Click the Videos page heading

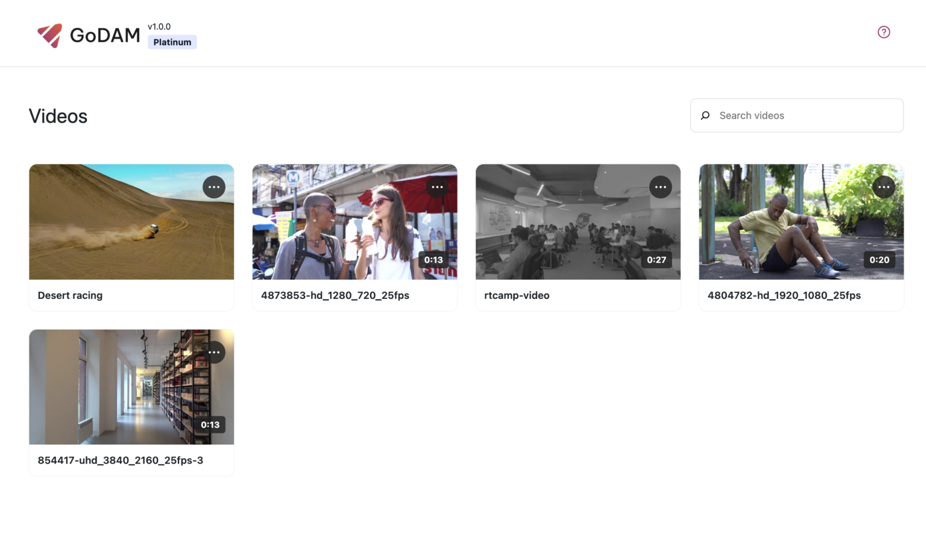click(58, 116)
